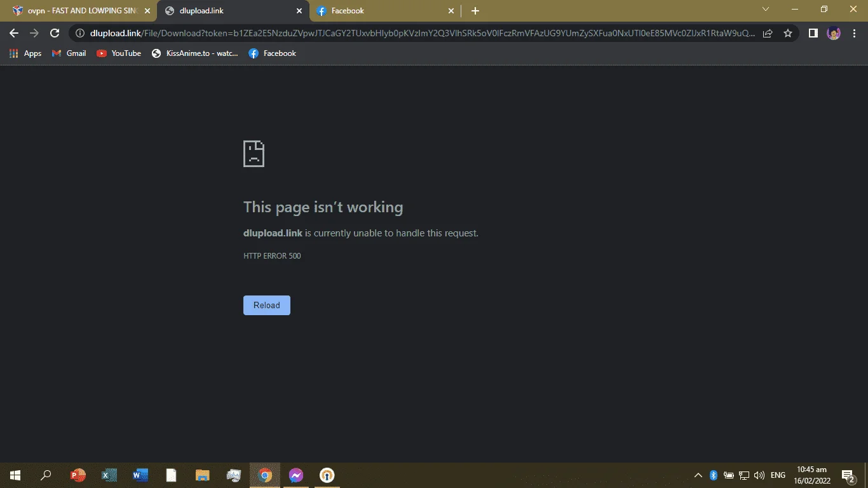Click the address bar URL field
This screenshot has width=868, height=488.
423,33
